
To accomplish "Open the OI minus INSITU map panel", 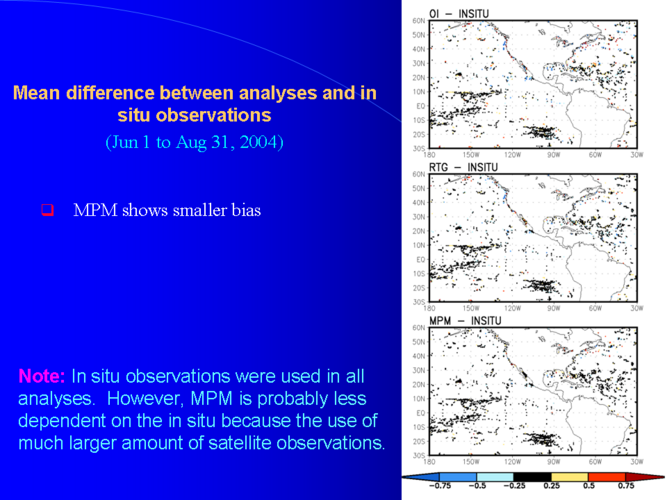I will click(x=533, y=84).
